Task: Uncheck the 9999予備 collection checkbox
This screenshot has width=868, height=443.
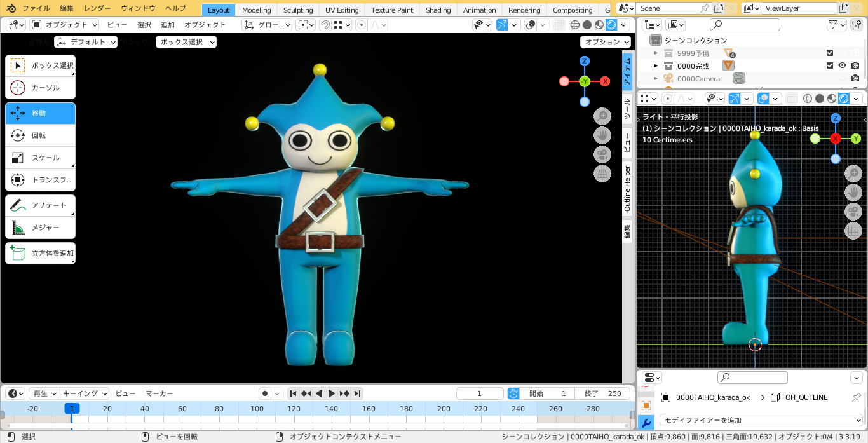Action: [829, 53]
